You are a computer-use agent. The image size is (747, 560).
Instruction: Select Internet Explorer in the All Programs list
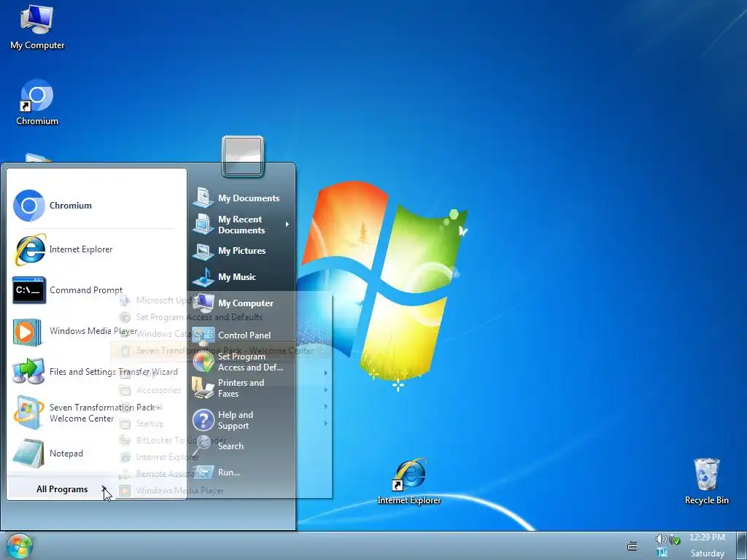(221, 457)
